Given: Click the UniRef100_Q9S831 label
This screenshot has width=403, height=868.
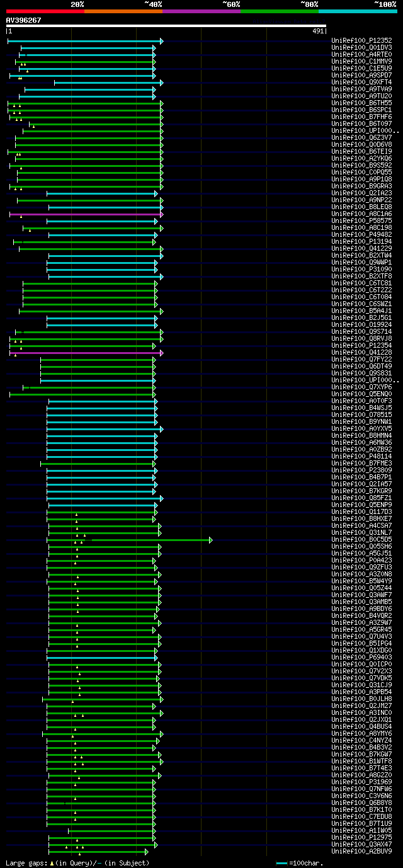Looking at the screenshot, I should pyautogui.click(x=361, y=374).
